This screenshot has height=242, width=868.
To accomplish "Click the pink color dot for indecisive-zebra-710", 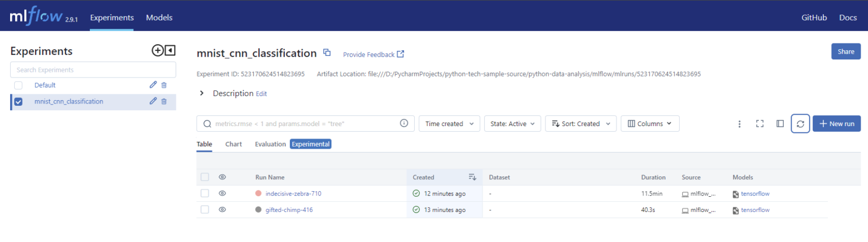I will [258, 193].
